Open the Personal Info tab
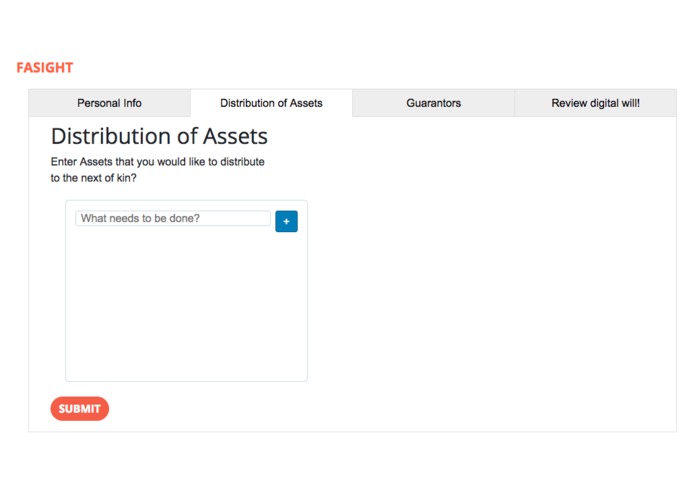This screenshot has width=695, height=494. 109,103
